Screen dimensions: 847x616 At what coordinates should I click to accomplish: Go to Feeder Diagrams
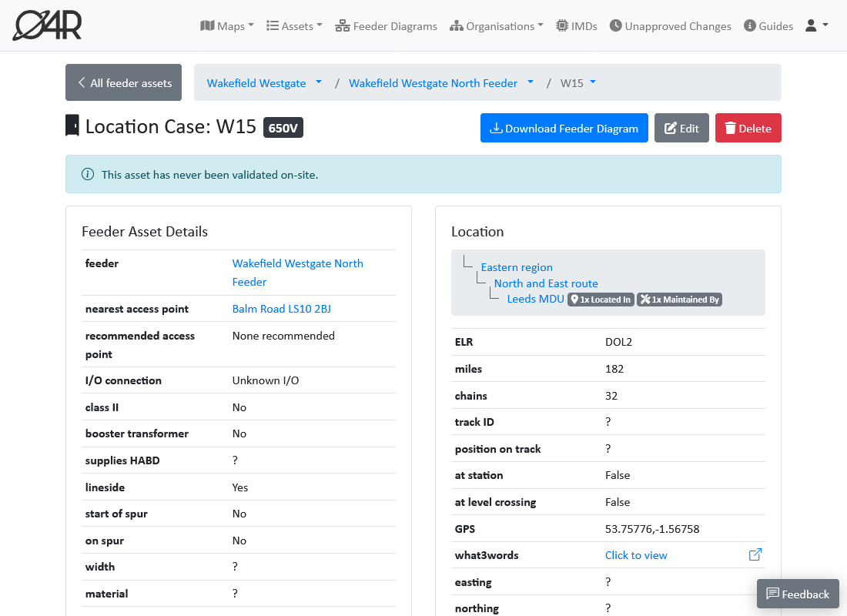point(386,26)
